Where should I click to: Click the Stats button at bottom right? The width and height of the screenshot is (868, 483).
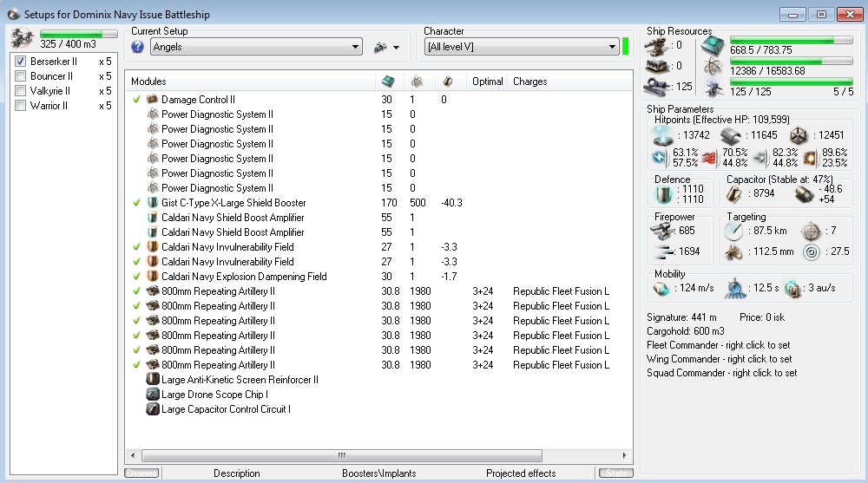pyautogui.click(x=616, y=473)
